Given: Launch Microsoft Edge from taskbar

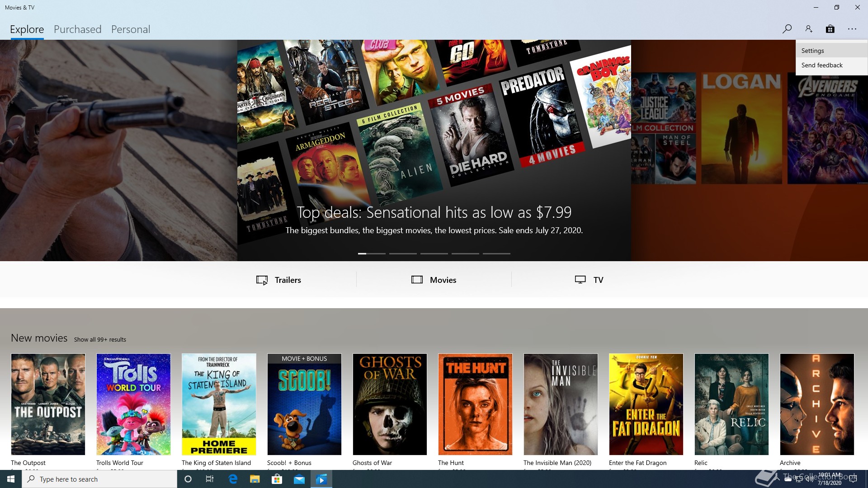Looking at the screenshot, I should point(233,479).
